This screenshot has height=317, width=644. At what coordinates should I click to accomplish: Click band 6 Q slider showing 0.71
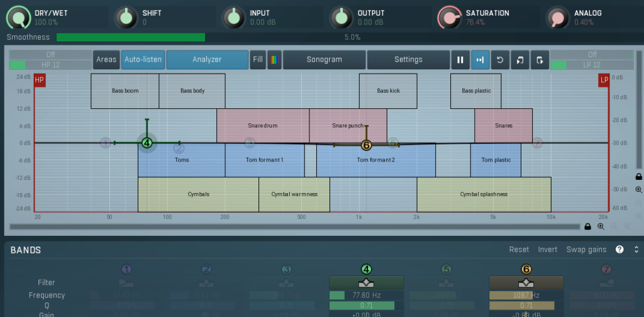click(526, 306)
